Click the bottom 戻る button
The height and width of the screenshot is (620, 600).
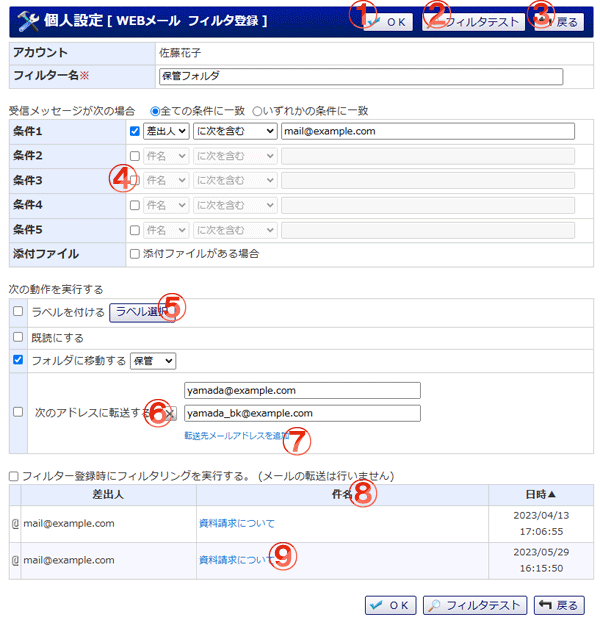[559, 605]
